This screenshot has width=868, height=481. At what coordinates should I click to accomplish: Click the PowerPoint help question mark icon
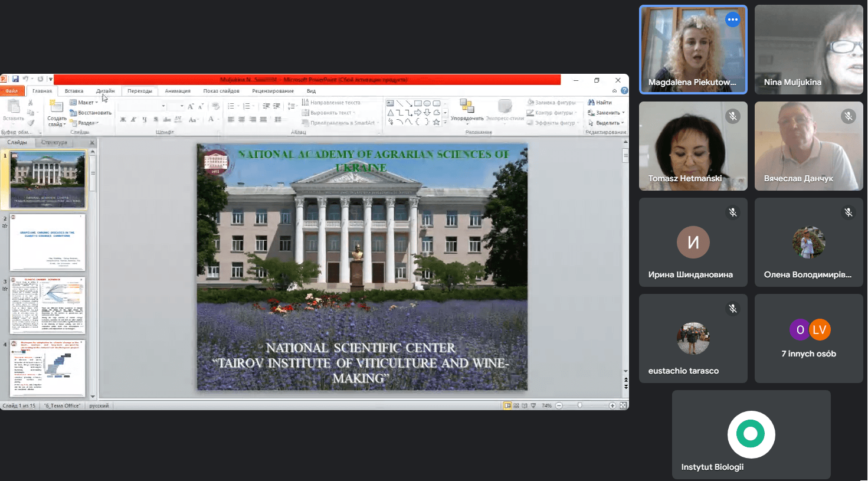[624, 91]
